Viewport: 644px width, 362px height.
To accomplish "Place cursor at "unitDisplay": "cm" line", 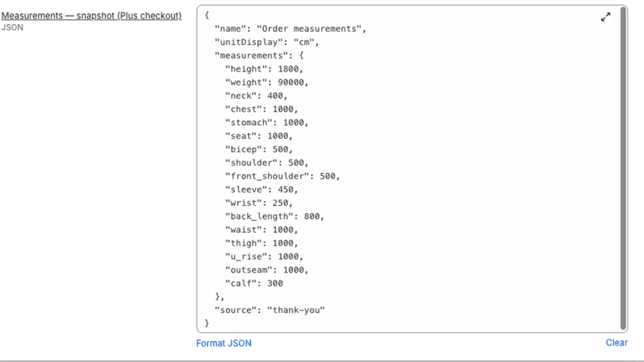I will [x=267, y=42].
